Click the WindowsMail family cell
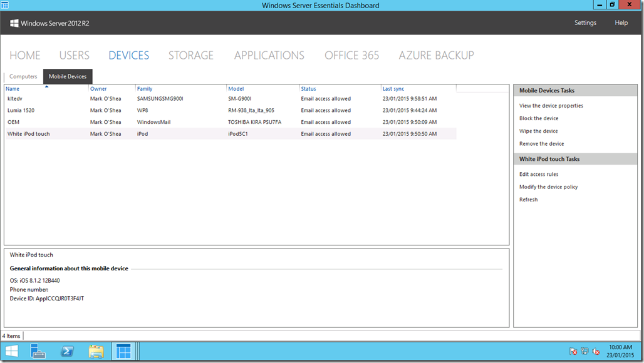 [153, 122]
